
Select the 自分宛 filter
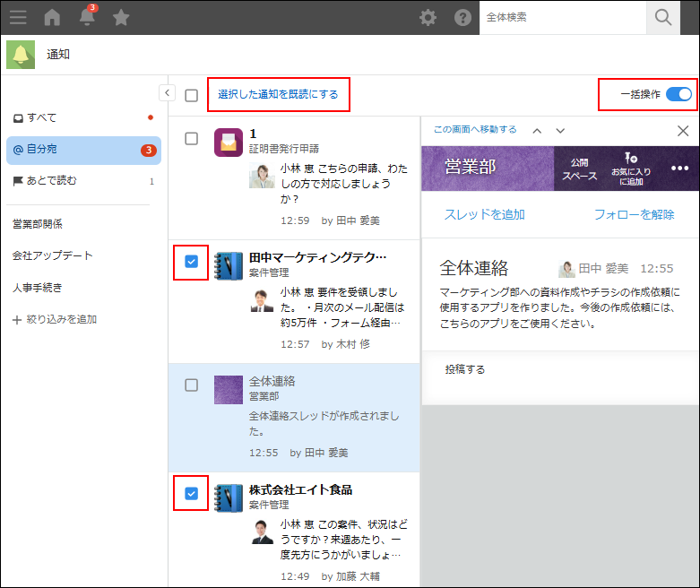click(84, 150)
